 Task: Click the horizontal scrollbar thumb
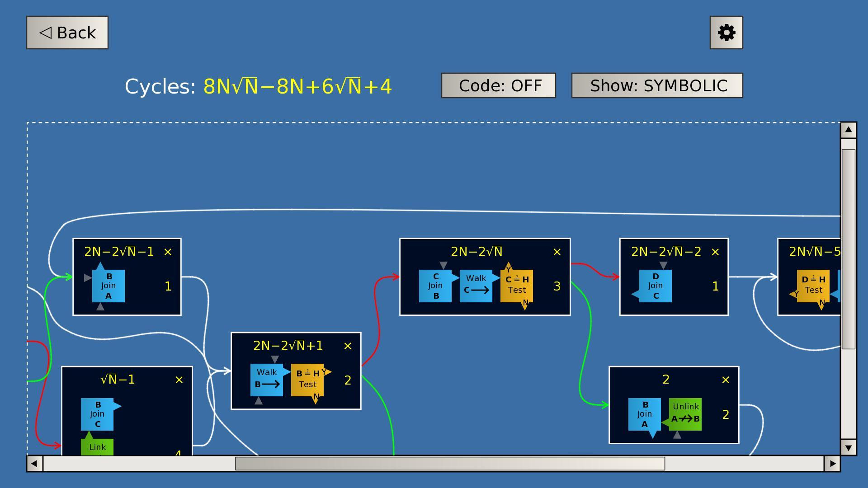[x=450, y=464]
